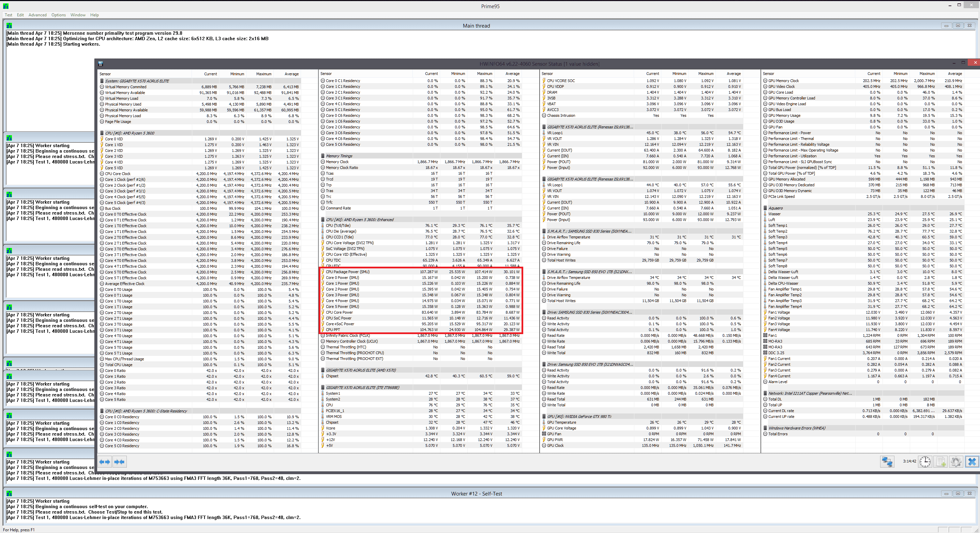
Task: Select the Memory Clock Ratio row
Action: [420, 168]
